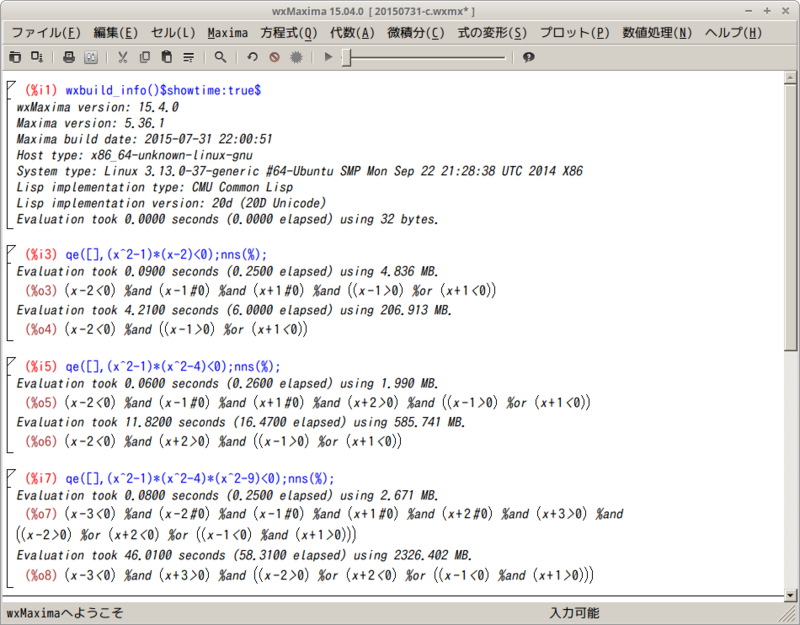Interrupt the current evaluation

272,57
